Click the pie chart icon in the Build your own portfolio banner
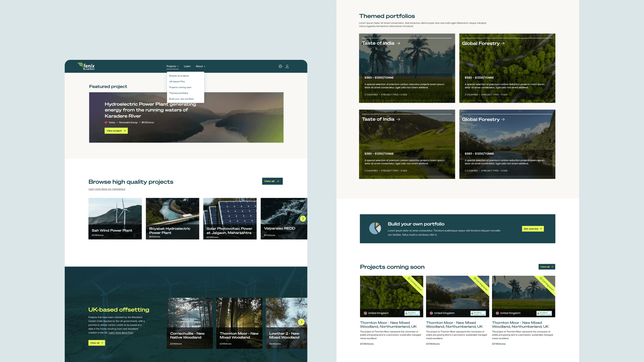Viewport: 644px width, 362px height. pos(375,228)
